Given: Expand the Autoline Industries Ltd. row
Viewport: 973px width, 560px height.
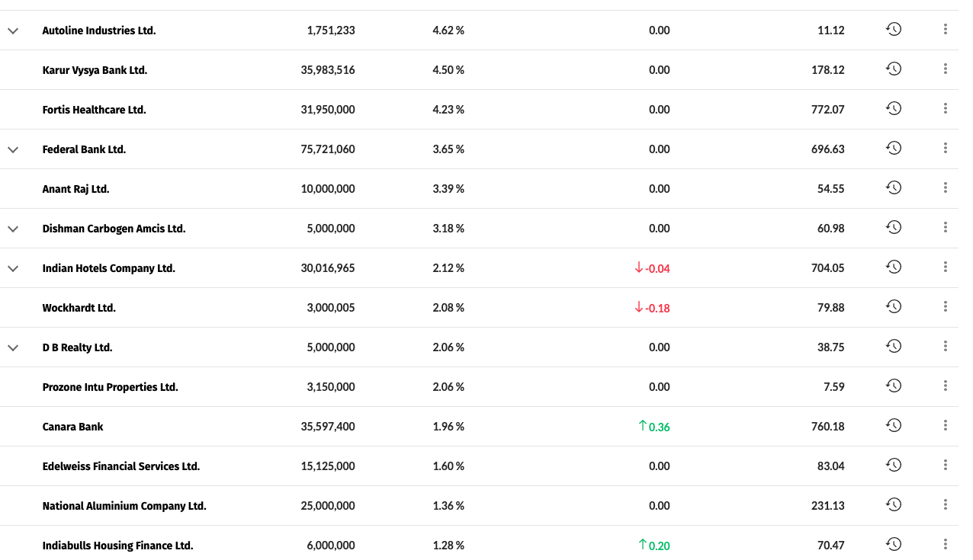Looking at the screenshot, I should coord(12,30).
